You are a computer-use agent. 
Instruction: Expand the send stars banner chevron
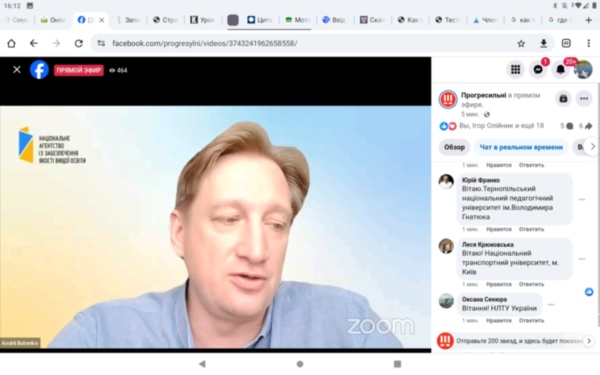(x=589, y=341)
